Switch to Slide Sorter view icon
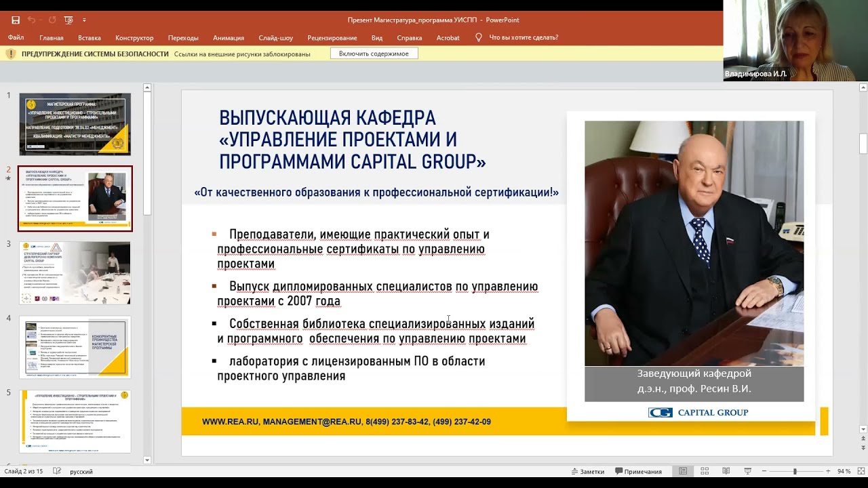 pyautogui.click(x=705, y=471)
